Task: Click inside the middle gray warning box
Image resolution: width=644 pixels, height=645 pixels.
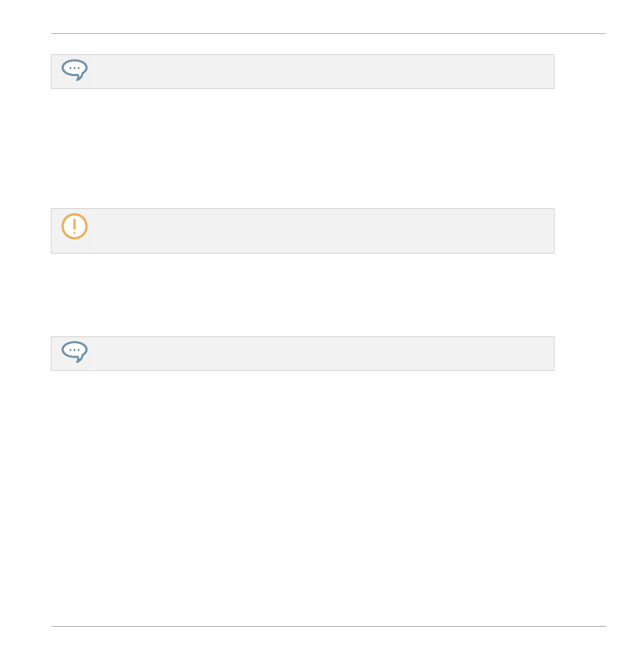Action: [x=302, y=231]
